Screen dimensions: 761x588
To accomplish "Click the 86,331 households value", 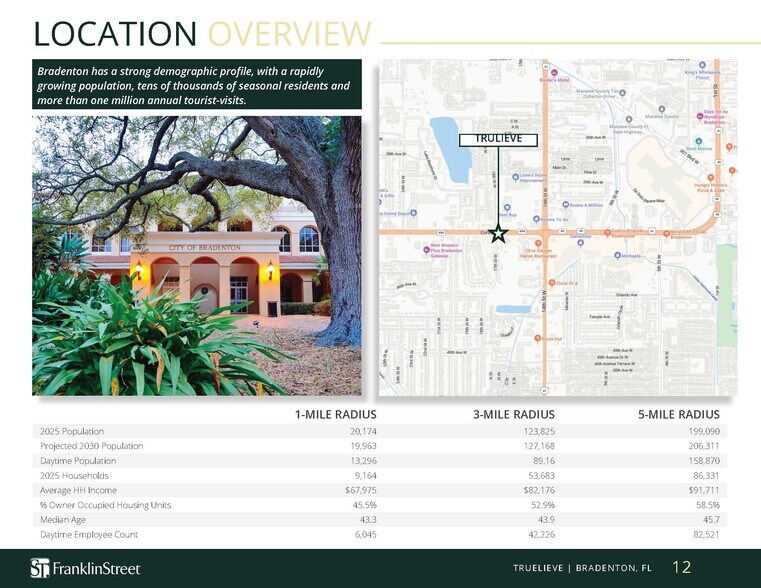I will click(x=706, y=475).
